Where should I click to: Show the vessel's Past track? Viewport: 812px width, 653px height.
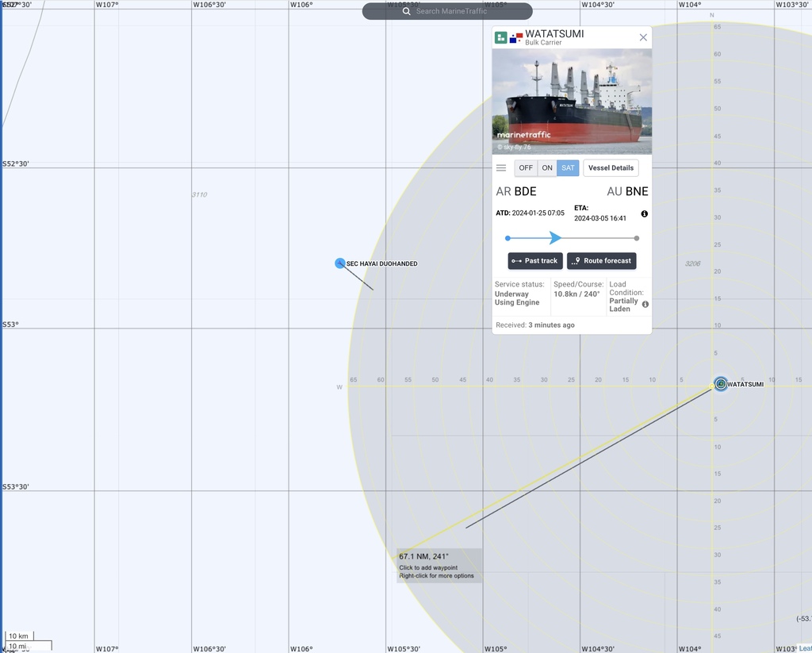[535, 261]
